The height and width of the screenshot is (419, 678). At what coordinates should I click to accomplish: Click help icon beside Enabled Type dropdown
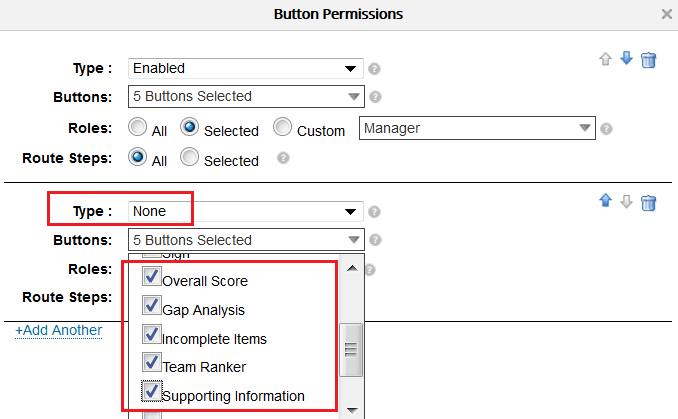(375, 69)
